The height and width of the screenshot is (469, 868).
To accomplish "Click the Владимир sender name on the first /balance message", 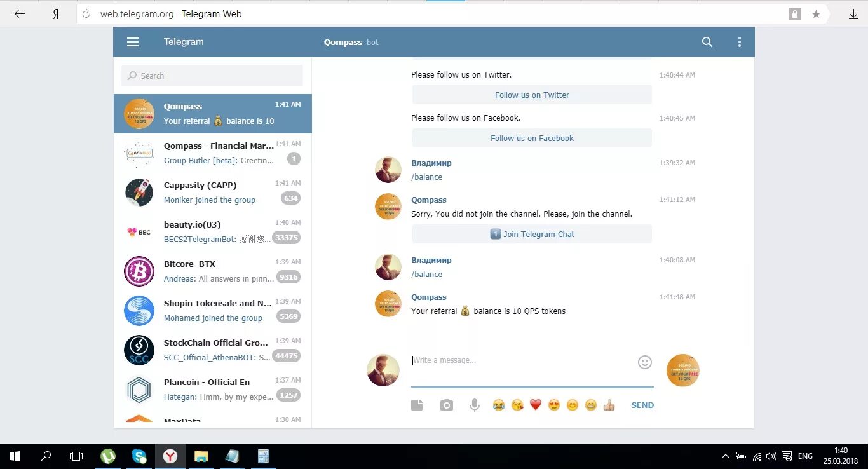I will (431, 163).
